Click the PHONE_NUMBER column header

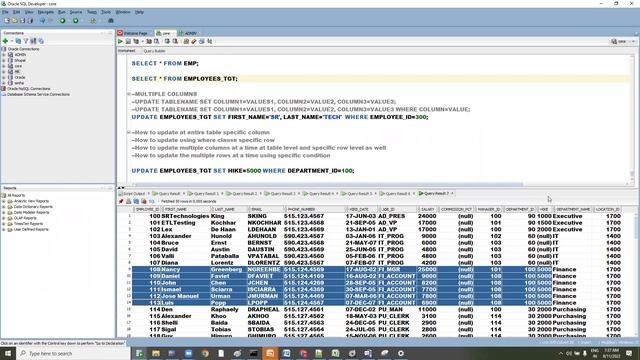[301, 209]
